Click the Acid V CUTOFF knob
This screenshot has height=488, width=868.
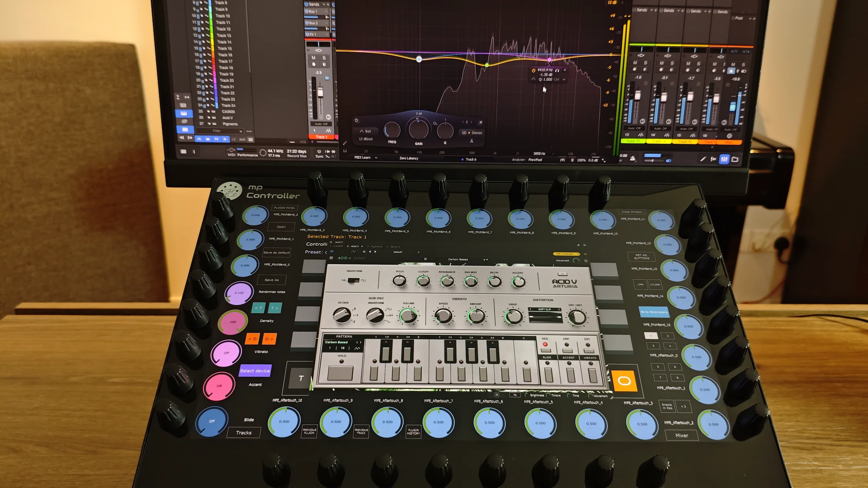(x=423, y=281)
